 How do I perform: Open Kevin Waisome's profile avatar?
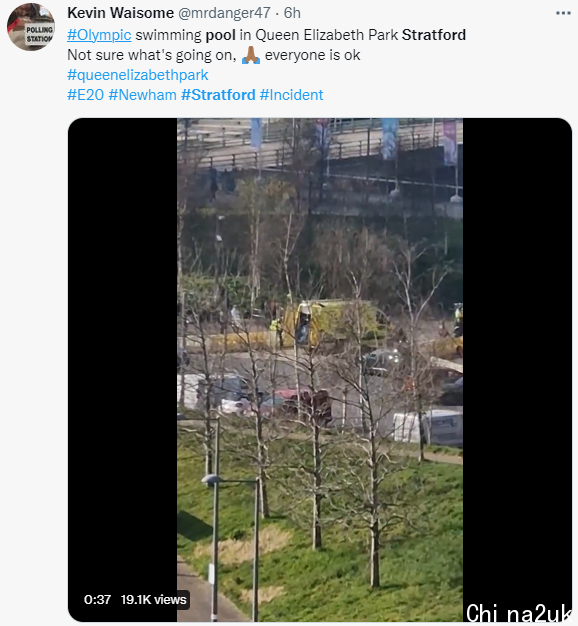31,27
